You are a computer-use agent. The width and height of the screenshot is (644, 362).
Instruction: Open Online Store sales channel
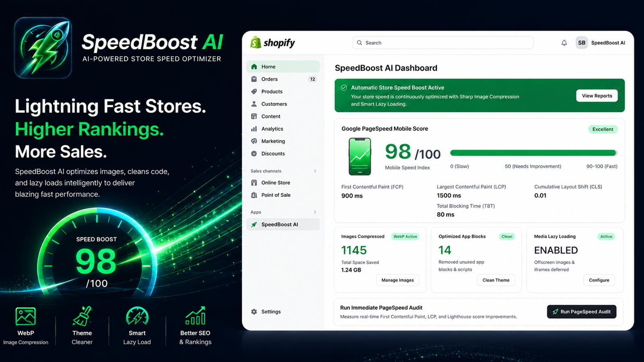tap(283, 183)
